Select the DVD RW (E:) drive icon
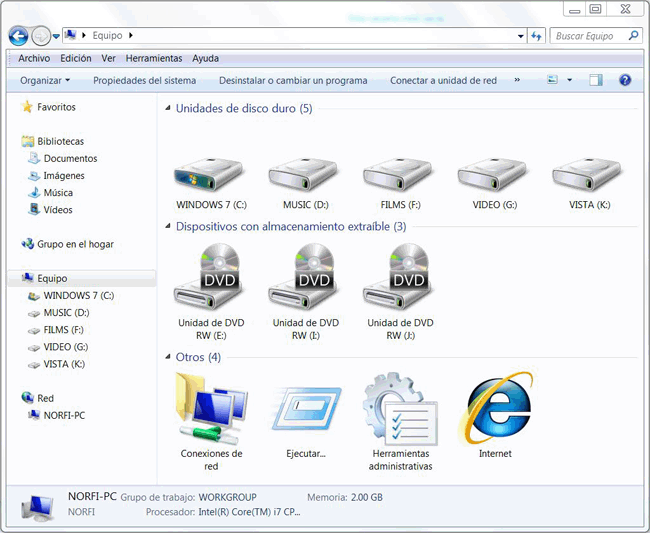650x533 pixels. tap(210, 276)
